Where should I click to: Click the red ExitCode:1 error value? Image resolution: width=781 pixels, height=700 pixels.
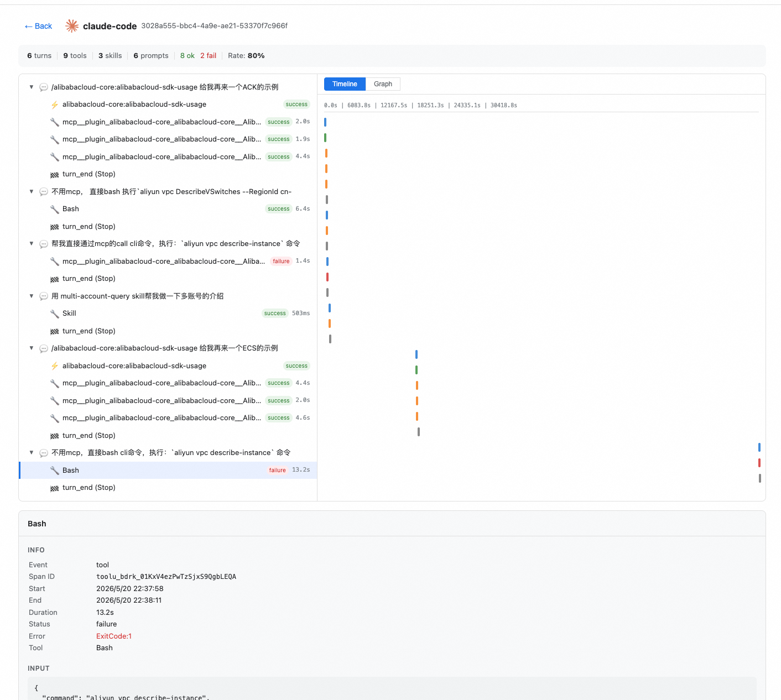coord(114,636)
